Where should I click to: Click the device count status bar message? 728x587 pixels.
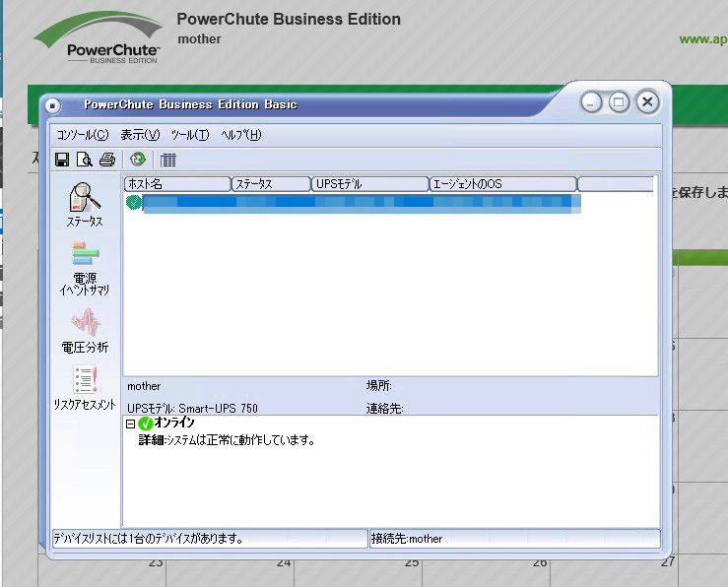coord(210,539)
